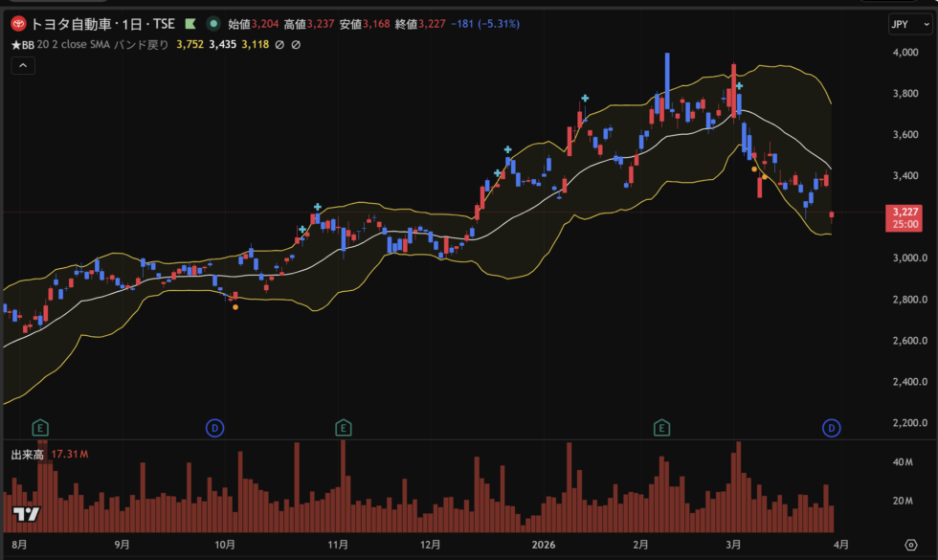938x560 pixels.
Task: Click the dividend D marker near late September
Action: coord(215,427)
